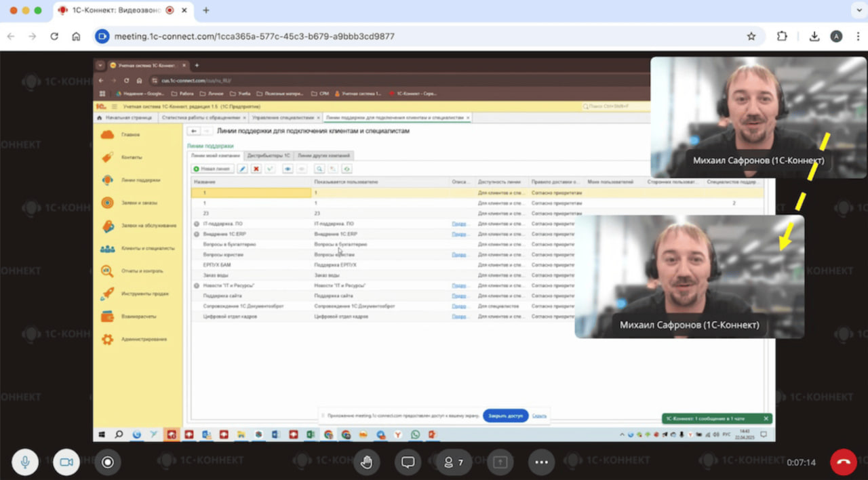The height and width of the screenshot is (480, 868).
Task: Open the Начальная страница tab
Action: click(x=126, y=117)
